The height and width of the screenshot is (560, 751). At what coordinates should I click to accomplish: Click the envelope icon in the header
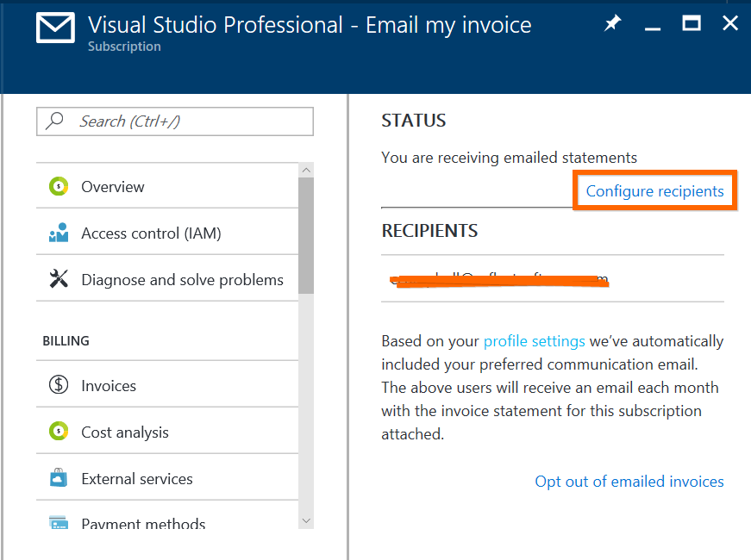55,27
